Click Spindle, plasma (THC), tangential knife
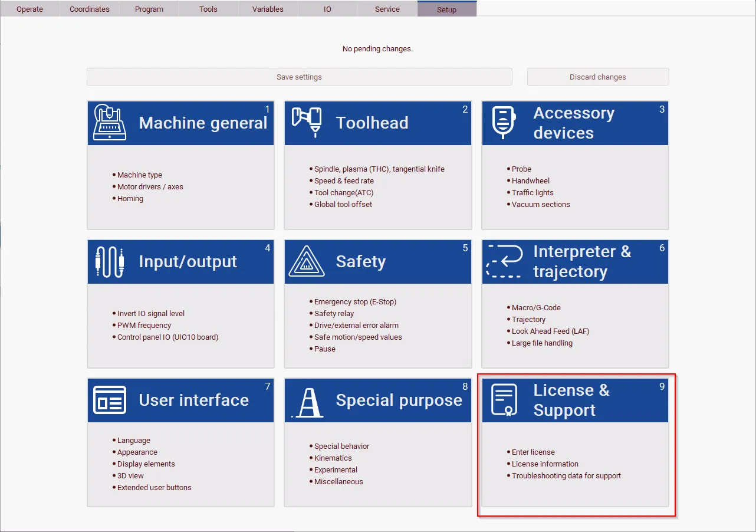 click(379, 169)
